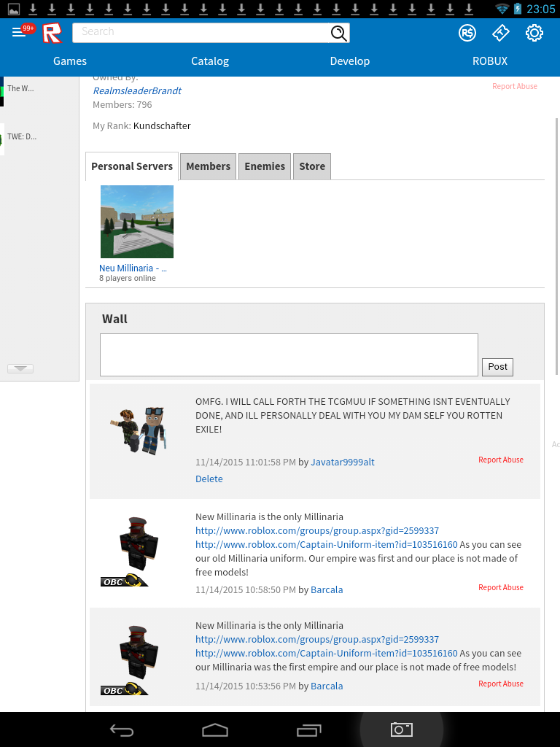560x747 pixels.
Task: Tap the Android back button
Action: (x=122, y=729)
